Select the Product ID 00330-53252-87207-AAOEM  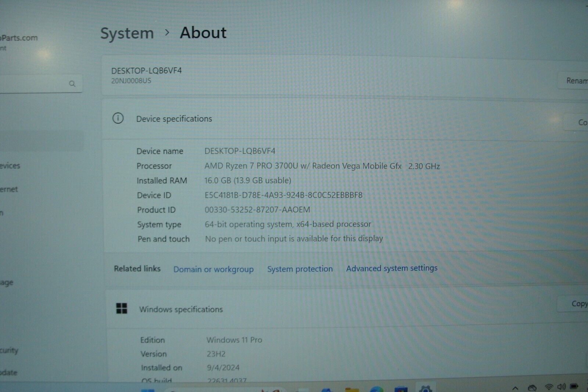tap(258, 210)
